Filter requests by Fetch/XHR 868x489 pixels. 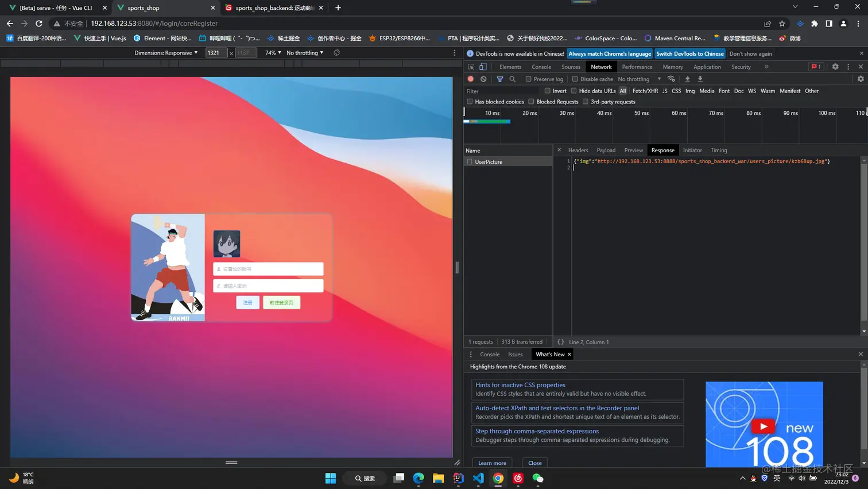pos(645,91)
